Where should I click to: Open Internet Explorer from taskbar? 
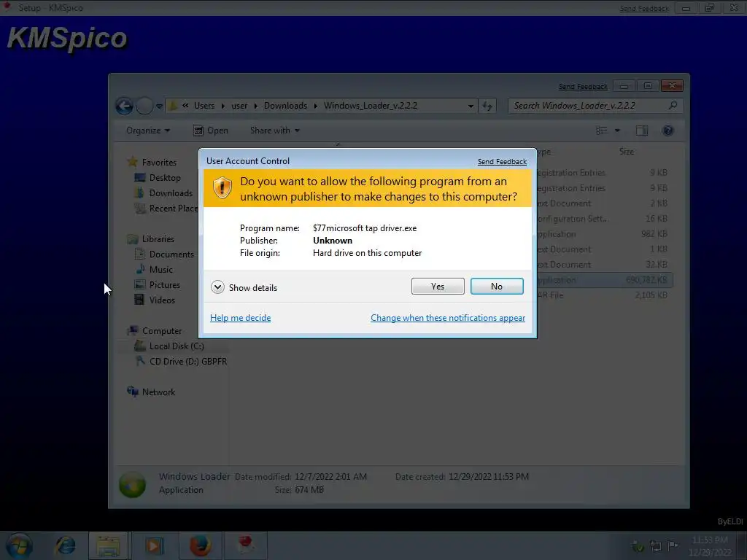click(x=65, y=545)
